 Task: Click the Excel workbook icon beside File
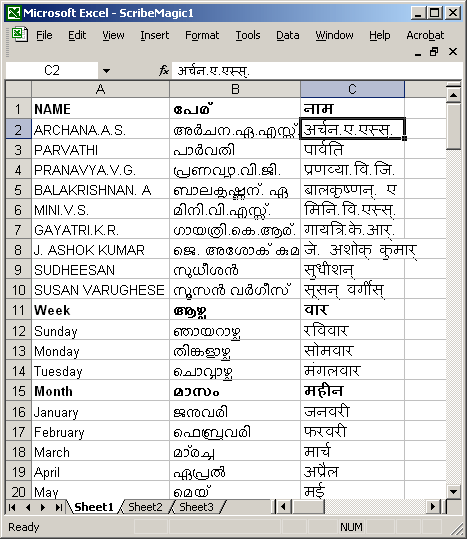click(x=20, y=35)
